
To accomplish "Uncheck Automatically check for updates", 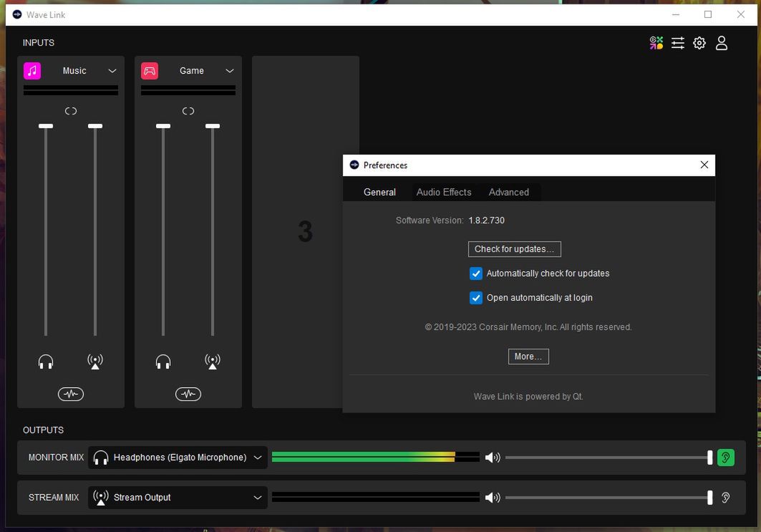I will point(475,274).
